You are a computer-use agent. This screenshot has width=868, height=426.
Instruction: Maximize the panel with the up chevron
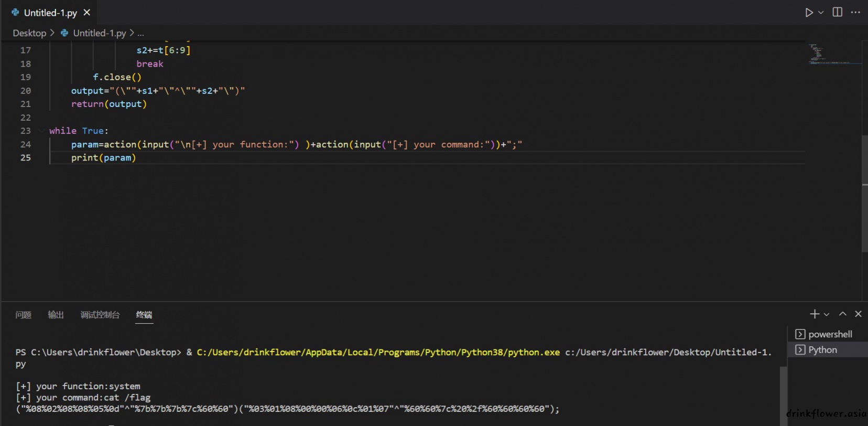pyautogui.click(x=843, y=314)
